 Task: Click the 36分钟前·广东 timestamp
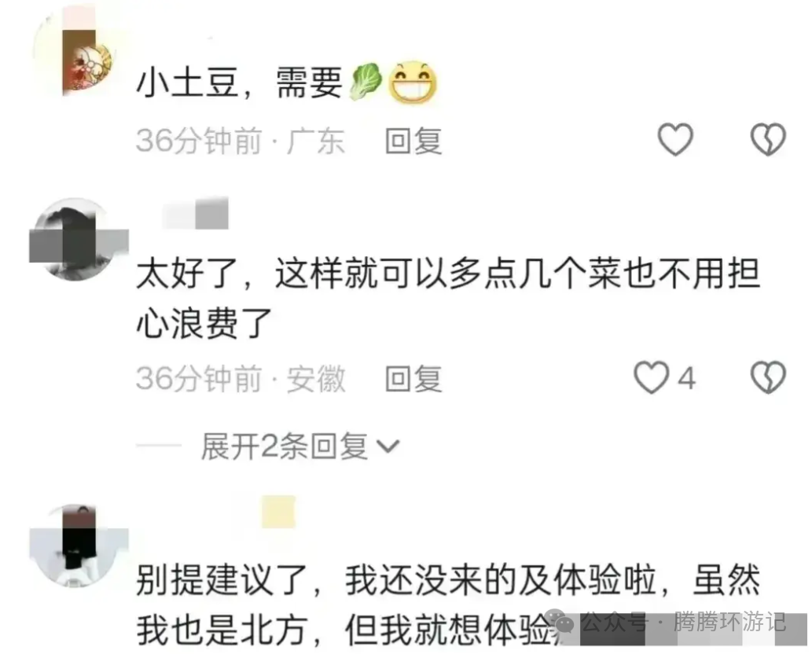pyautogui.click(x=241, y=141)
